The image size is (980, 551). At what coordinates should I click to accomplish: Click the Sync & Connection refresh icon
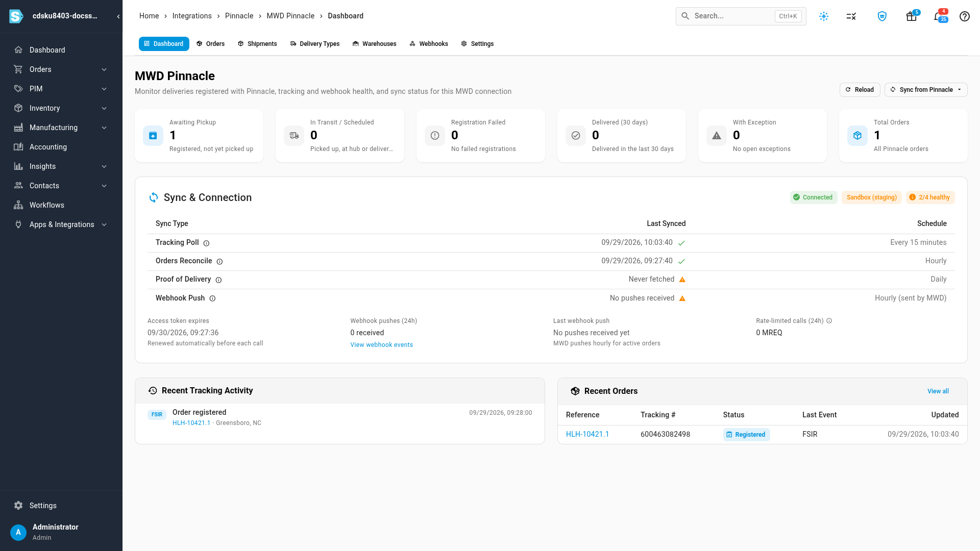click(x=154, y=197)
